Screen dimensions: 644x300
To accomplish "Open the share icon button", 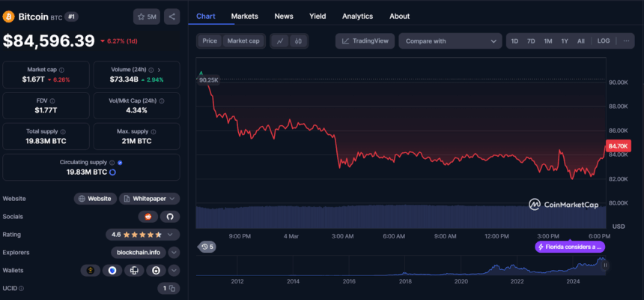I will [171, 16].
